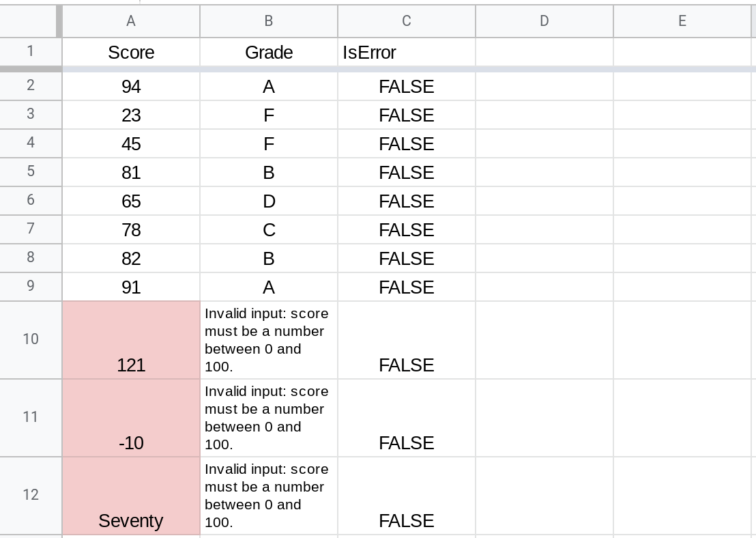Select FALSE cell in row 11
Screen dimensions: 756x538
click(407, 418)
